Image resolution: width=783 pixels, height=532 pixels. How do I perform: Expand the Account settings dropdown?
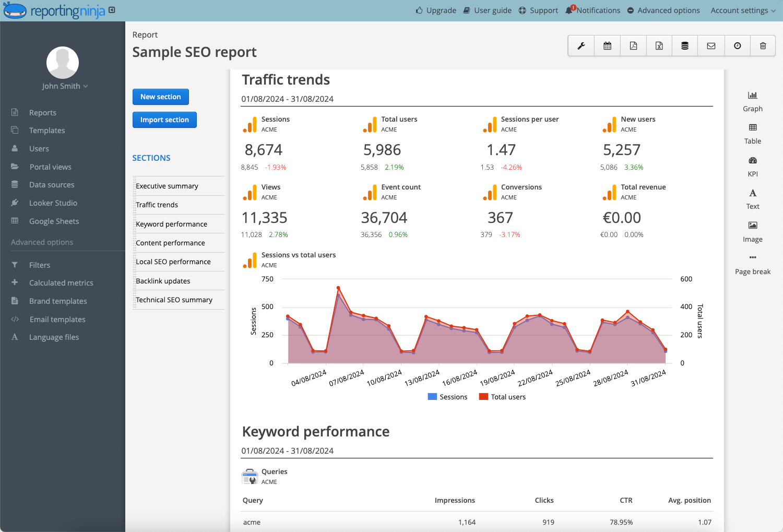(742, 10)
